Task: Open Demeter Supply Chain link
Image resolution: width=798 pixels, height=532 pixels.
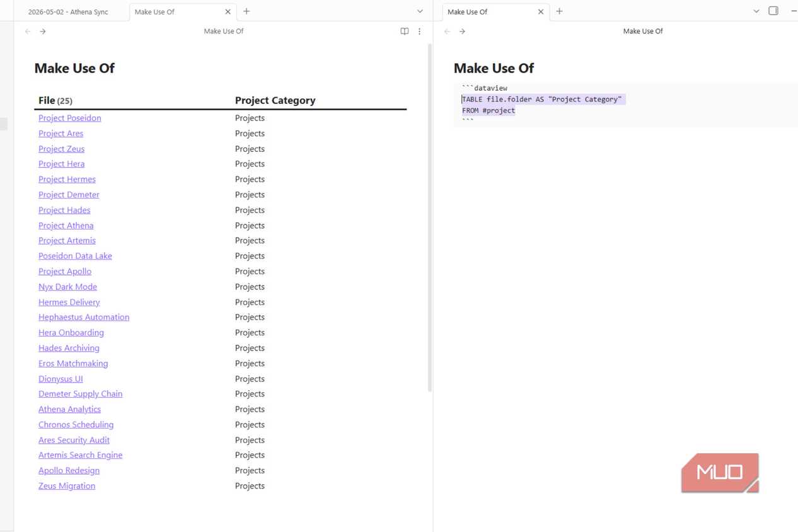Action: tap(80, 394)
